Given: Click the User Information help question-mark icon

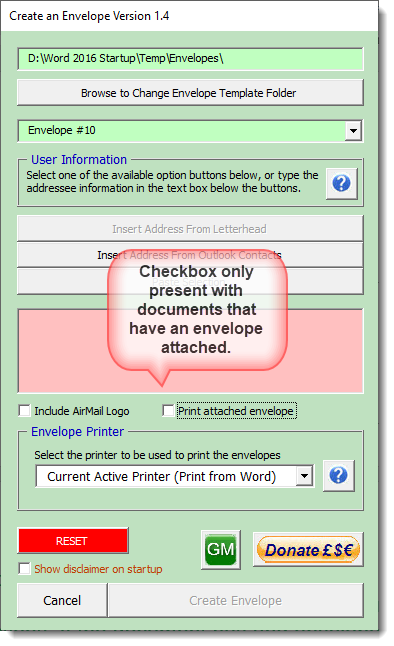Looking at the screenshot, I should (x=341, y=183).
